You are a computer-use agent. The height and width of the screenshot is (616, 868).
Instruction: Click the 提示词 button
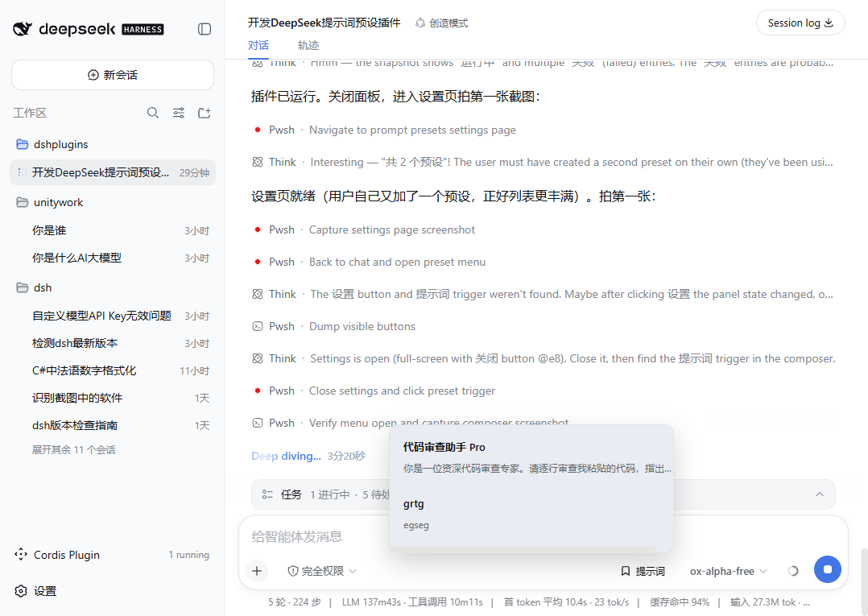point(643,571)
